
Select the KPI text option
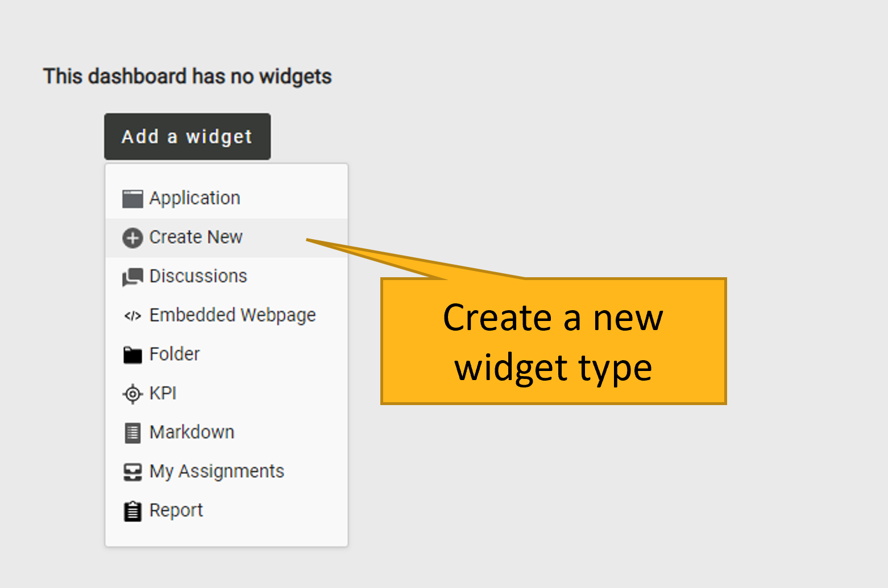tap(163, 393)
